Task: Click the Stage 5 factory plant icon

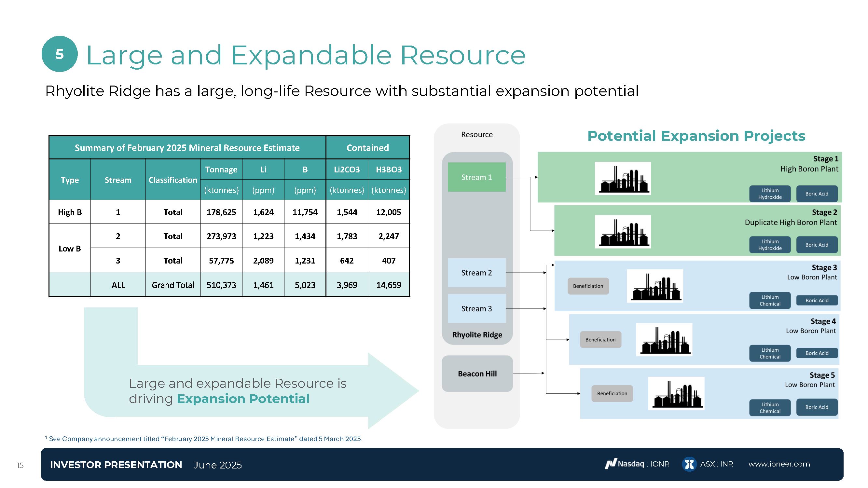Action: pyautogui.click(x=676, y=393)
